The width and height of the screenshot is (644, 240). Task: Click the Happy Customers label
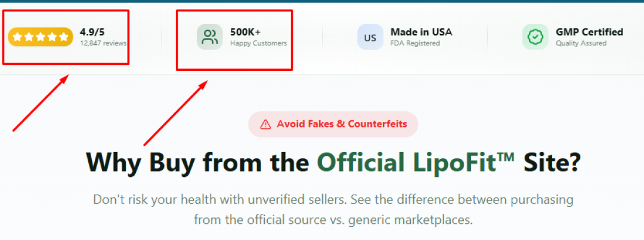[x=258, y=43]
